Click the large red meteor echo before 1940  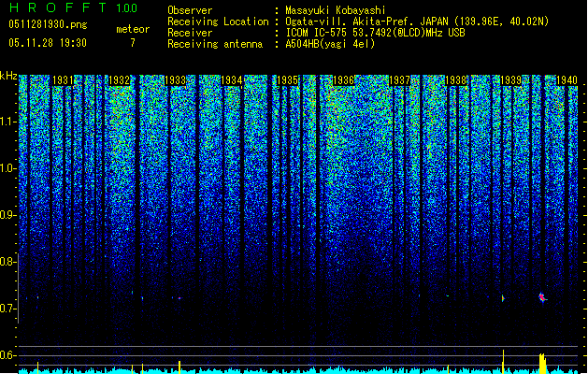pyautogui.click(x=542, y=298)
